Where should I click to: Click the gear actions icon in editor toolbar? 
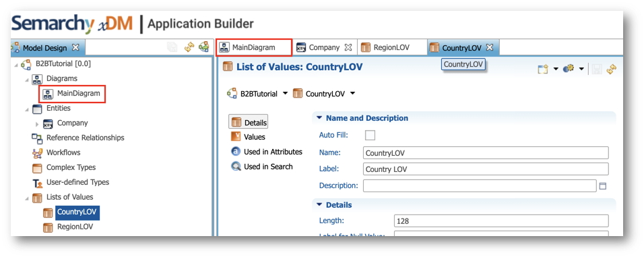coord(569,69)
